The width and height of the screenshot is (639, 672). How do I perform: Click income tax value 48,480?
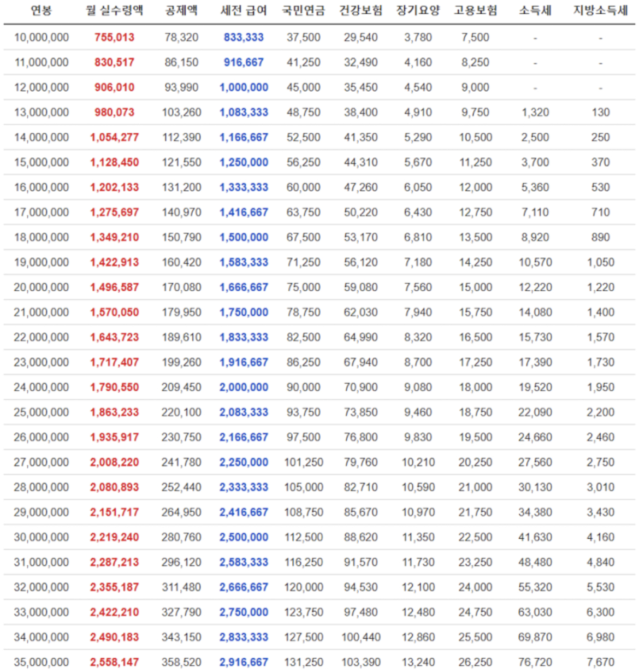(x=535, y=563)
